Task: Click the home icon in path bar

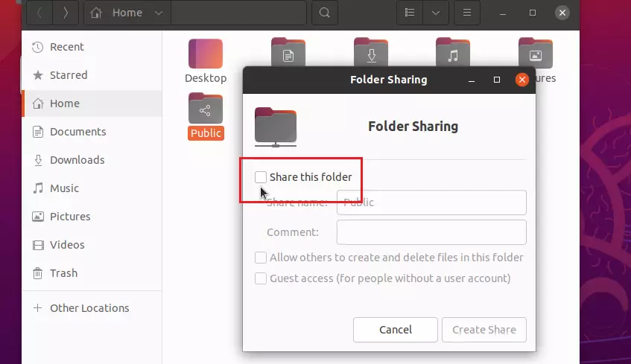Action: (96, 13)
